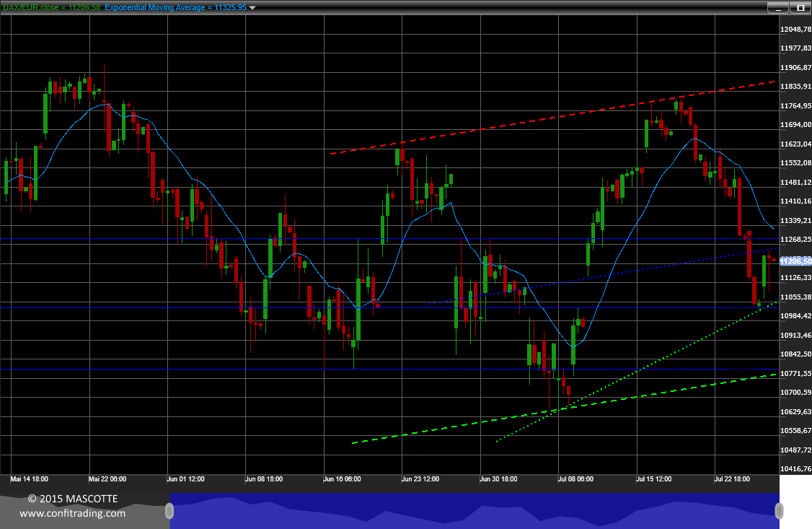Click the 11268,25 price axis label
The height and width of the screenshot is (529, 812).
pos(795,240)
